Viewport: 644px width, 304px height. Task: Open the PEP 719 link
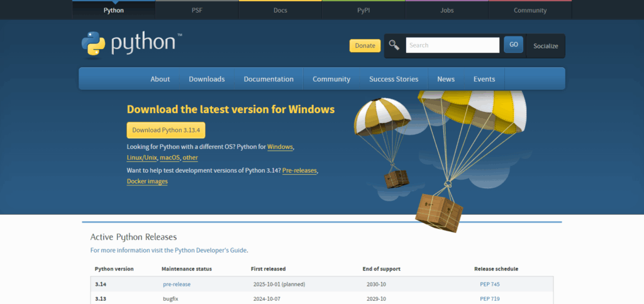pos(489,299)
